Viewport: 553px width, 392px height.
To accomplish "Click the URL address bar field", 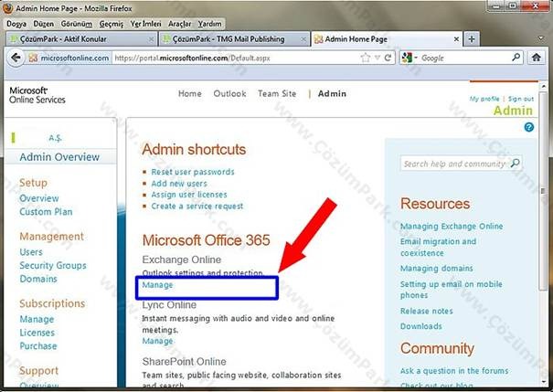I will (237, 58).
